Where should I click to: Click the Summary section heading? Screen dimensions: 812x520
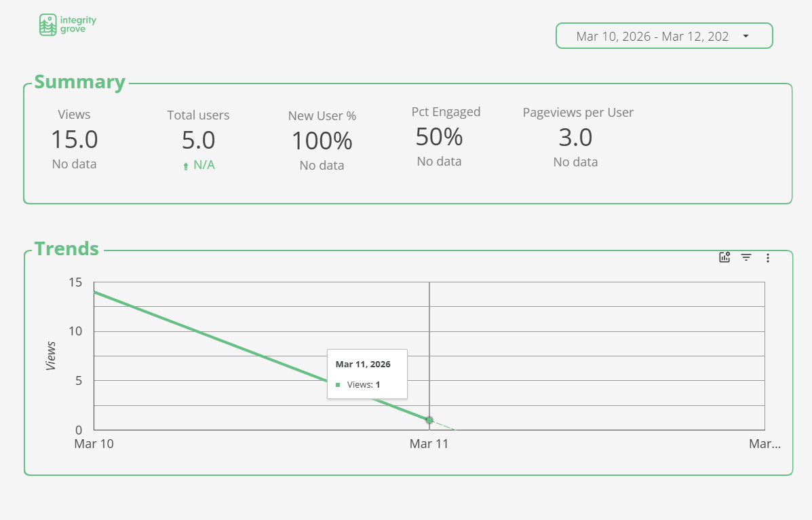pos(79,82)
